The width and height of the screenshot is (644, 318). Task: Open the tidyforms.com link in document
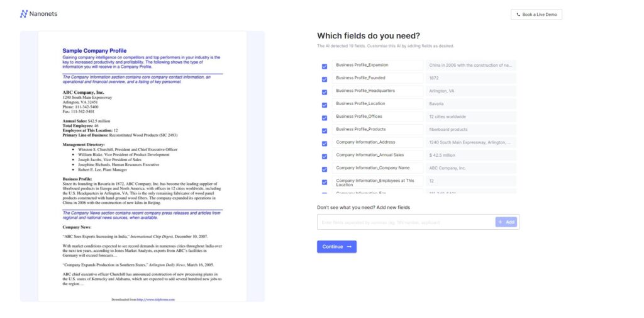pos(156,300)
